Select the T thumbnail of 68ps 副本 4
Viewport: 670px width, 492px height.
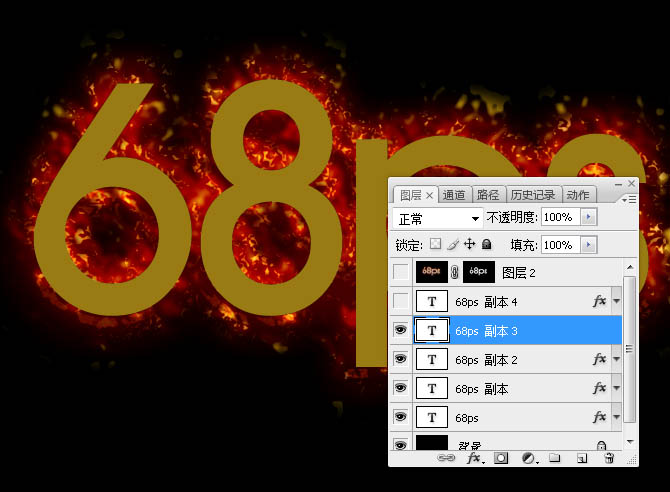(x=432, y=301)
